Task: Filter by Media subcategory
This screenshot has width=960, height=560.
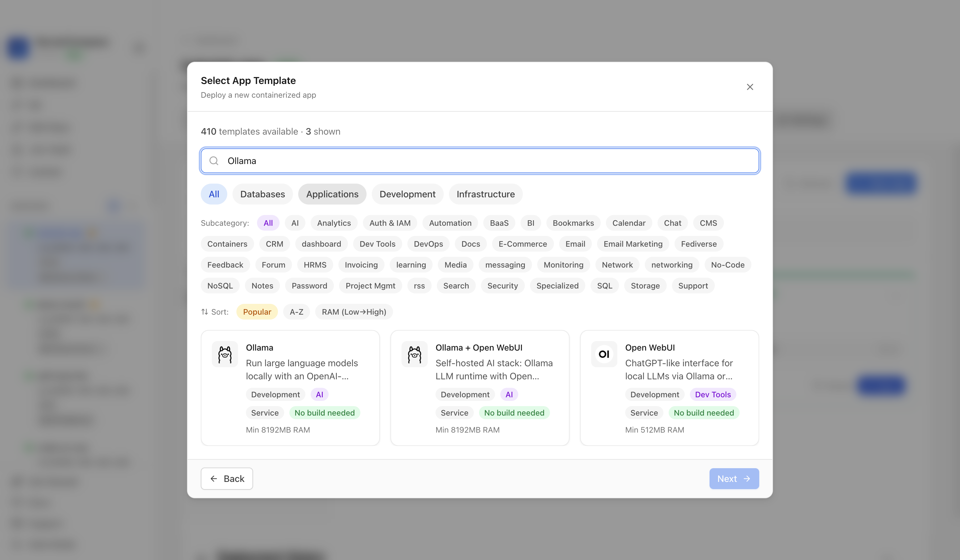Action: tap(455, 265)
